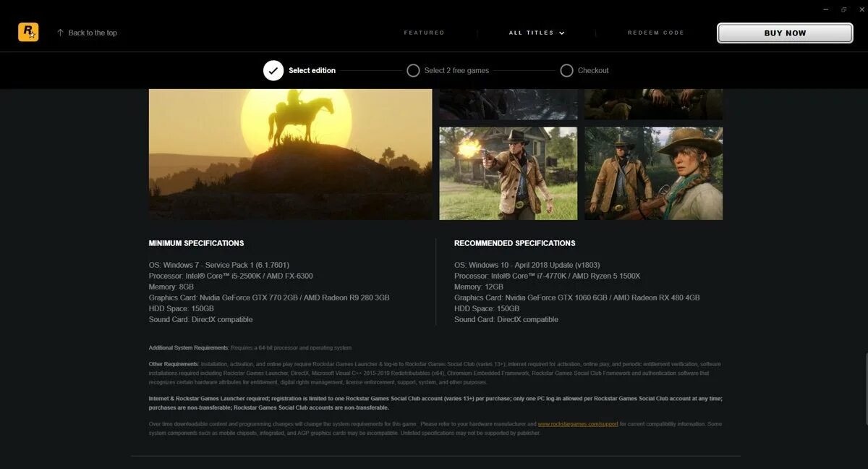Select the 'Select 2 free games' step
868x469 pixels.
[448, 70]
